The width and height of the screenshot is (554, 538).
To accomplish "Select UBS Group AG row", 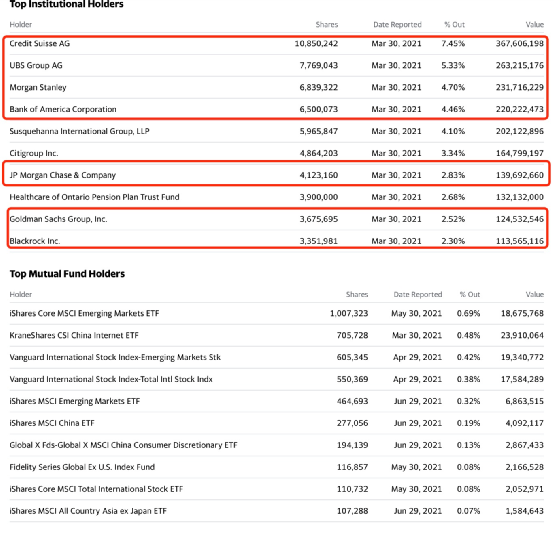I will tap(277, 65).
